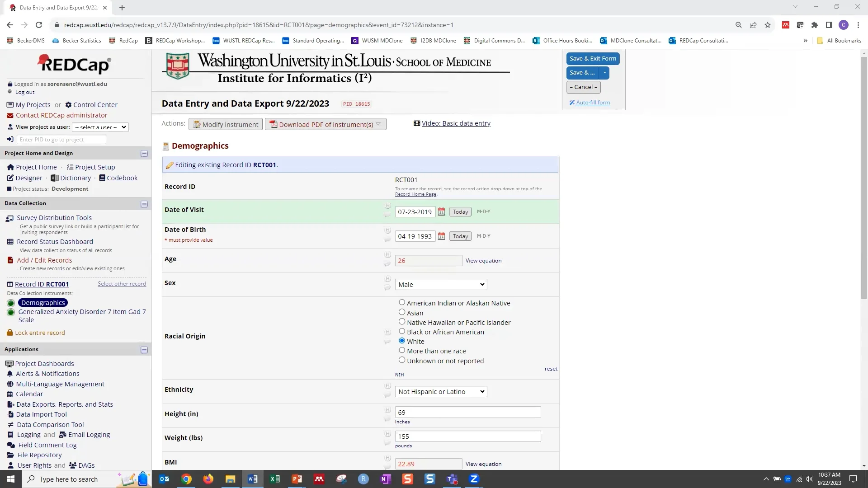Select Unknown or not reported race

[402, 360]
